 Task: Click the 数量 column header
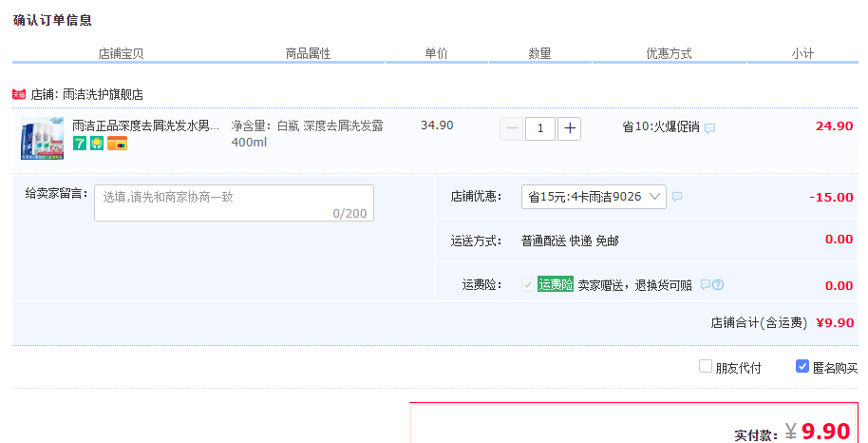[x=539, y=54]
